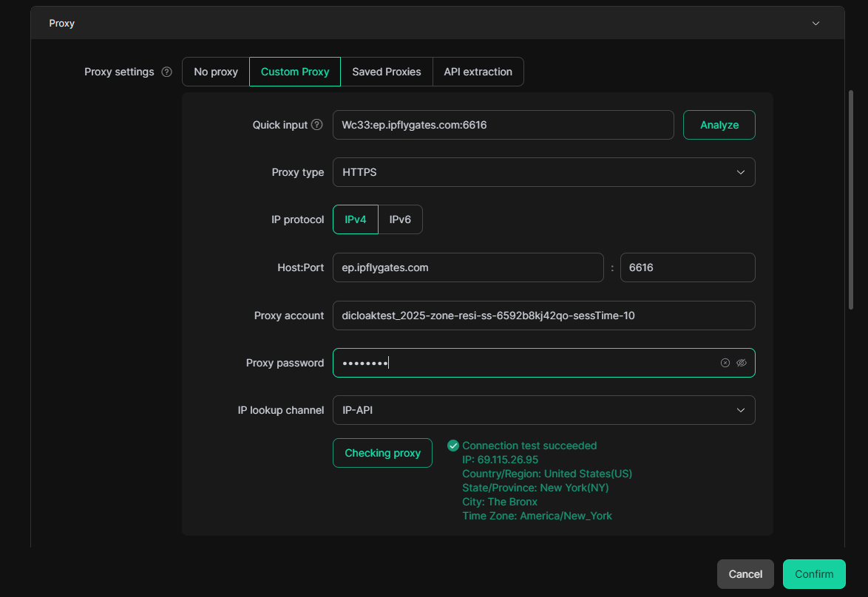Viewport: 868px width, 597px height.
Task: Click the Proxy section header title
Action: [61, 23]
